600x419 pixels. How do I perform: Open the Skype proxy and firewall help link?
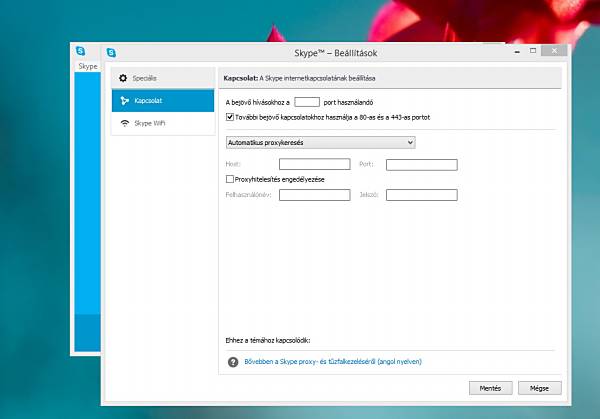(333, 362)
